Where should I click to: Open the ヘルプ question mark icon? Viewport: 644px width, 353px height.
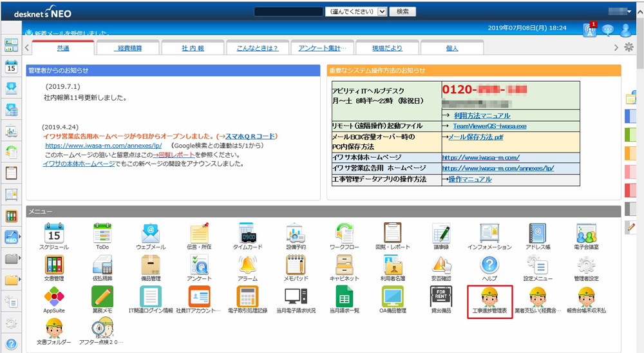(489, 265)
